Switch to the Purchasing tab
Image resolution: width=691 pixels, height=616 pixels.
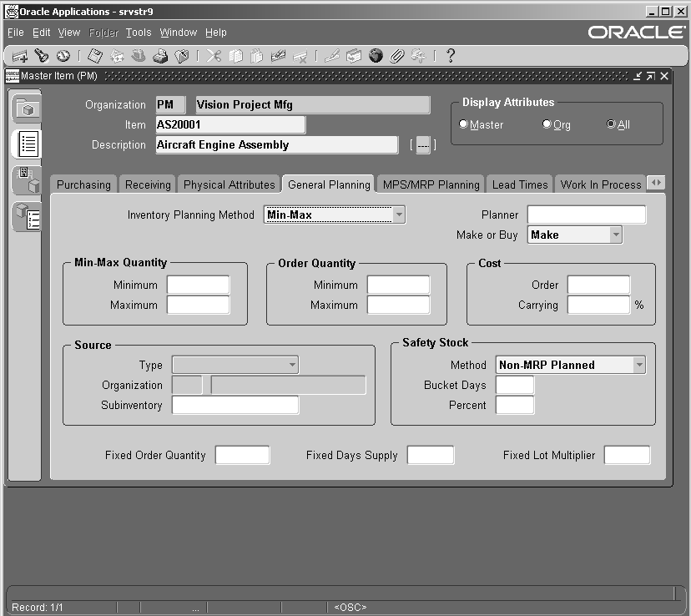83,184
